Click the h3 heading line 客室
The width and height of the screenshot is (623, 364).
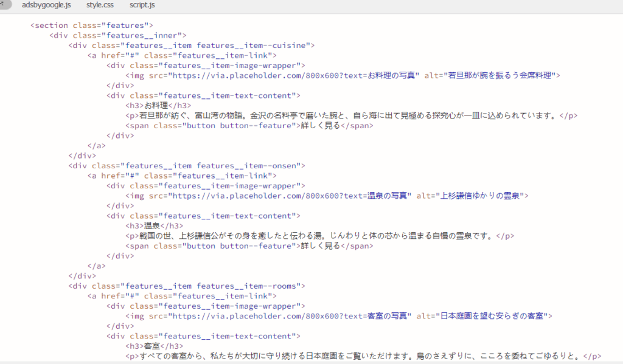coord(154,346)
